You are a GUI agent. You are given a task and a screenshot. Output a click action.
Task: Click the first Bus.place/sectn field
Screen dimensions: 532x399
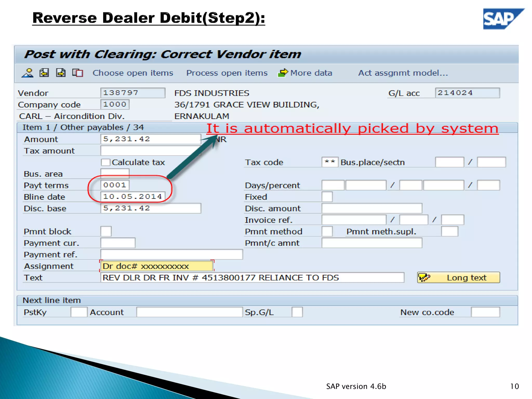point(450,162)
